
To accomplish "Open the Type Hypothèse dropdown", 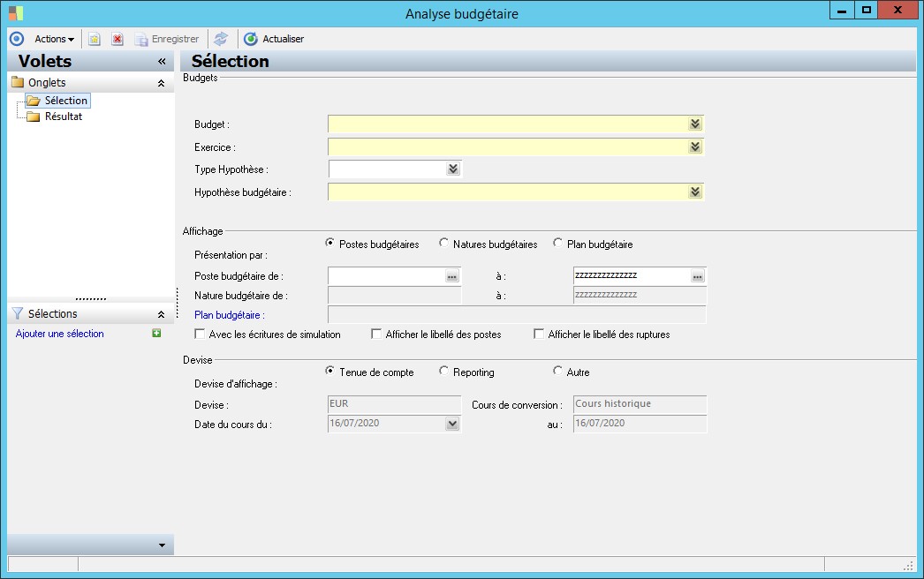I will tap(452, 169).
